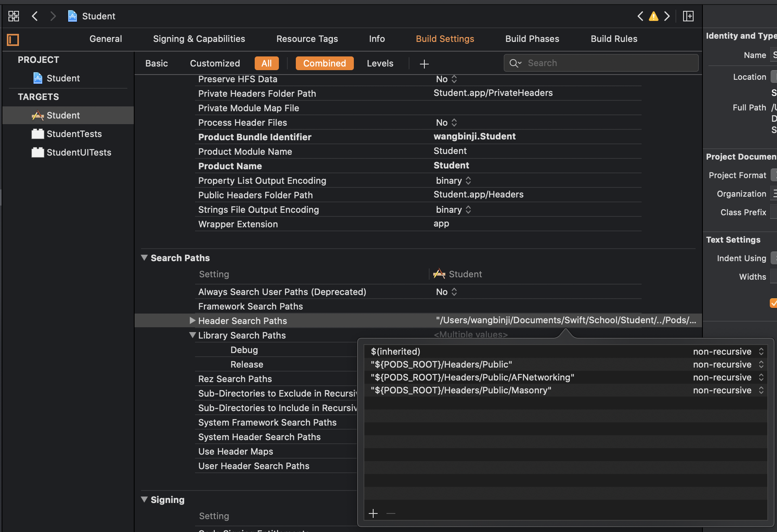777x532 pixels.
Task: Select the $(inherited) path entry
Action: click(395, 351)
